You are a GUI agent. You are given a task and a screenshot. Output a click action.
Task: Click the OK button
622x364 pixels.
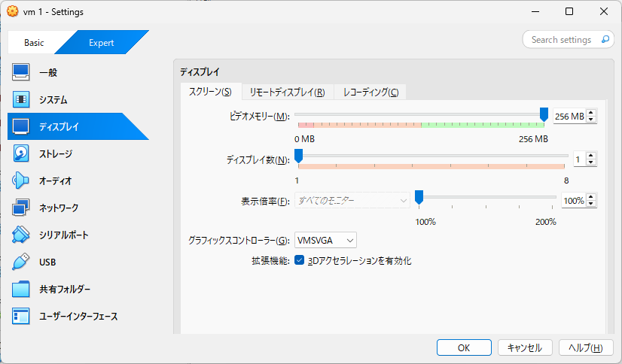464,347
